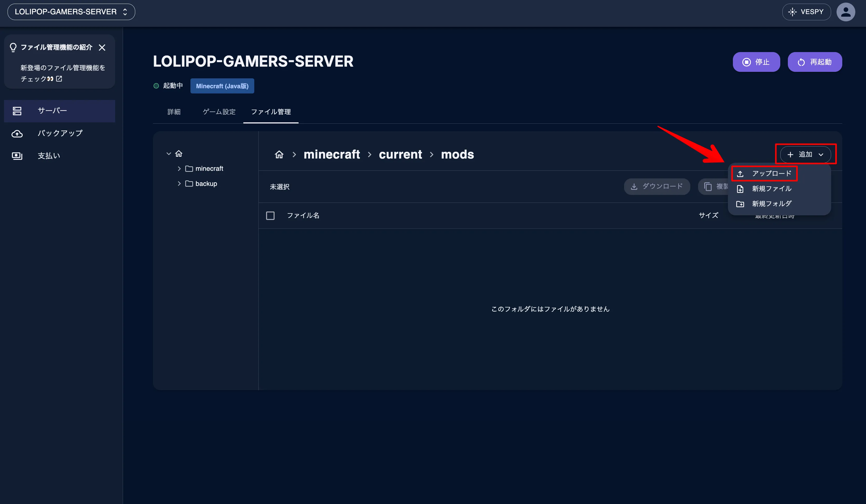Image resolution: width=866 pixels, height=504 pixels.
Task: Open the バックアップ sidebar item
Action: (60, 133)
